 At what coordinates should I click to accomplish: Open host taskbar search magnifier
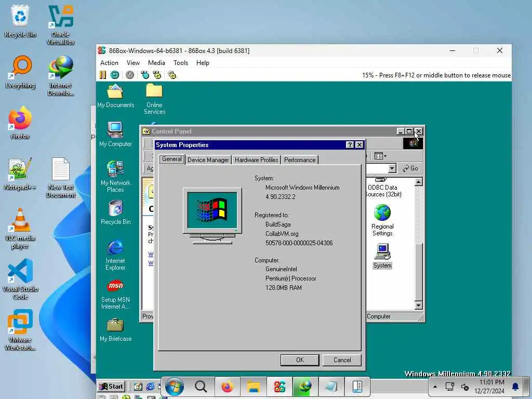[201, 387]
